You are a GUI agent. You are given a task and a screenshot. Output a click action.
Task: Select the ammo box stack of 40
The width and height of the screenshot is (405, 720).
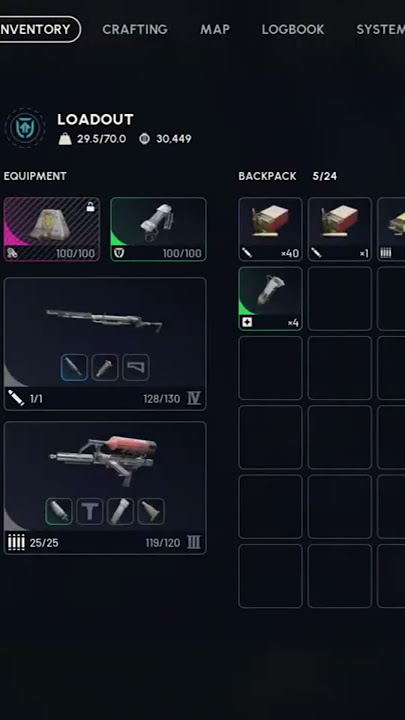270,229
